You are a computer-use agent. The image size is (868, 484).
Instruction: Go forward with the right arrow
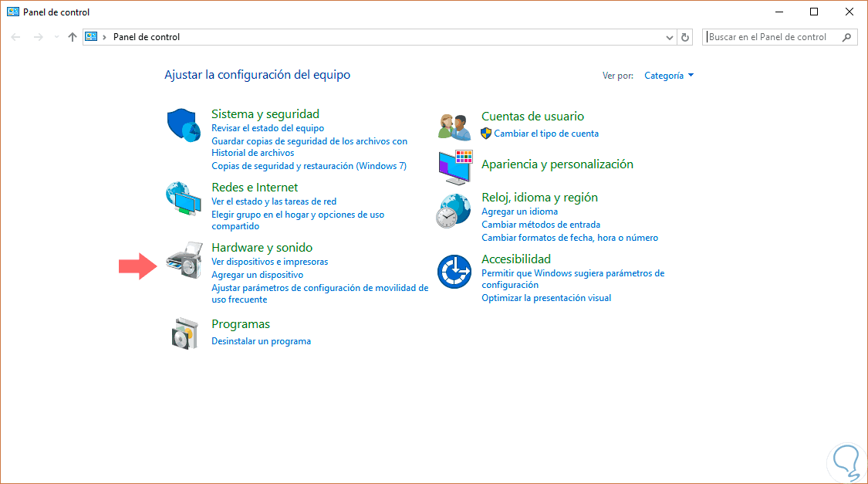(38, 37)
